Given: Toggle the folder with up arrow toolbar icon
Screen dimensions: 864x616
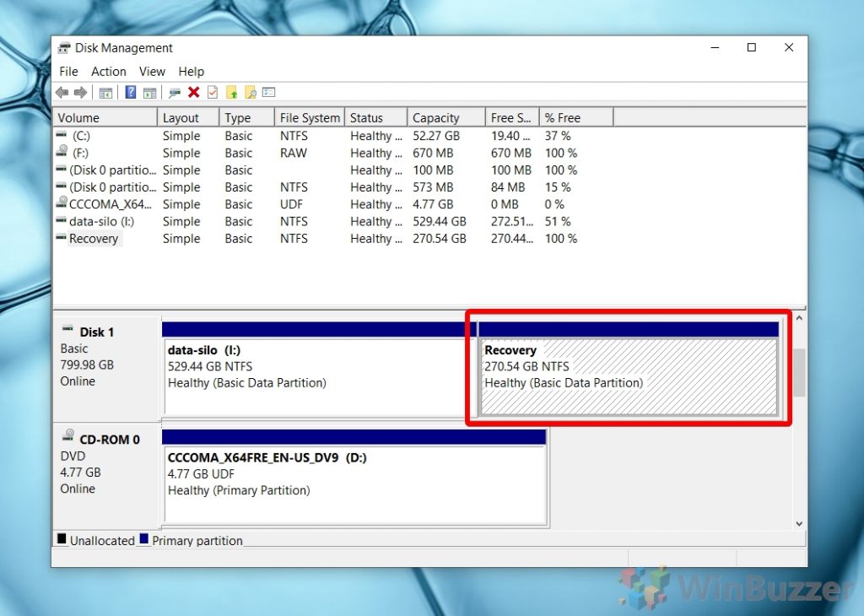Looking at the screenshot, I should 232,92.
